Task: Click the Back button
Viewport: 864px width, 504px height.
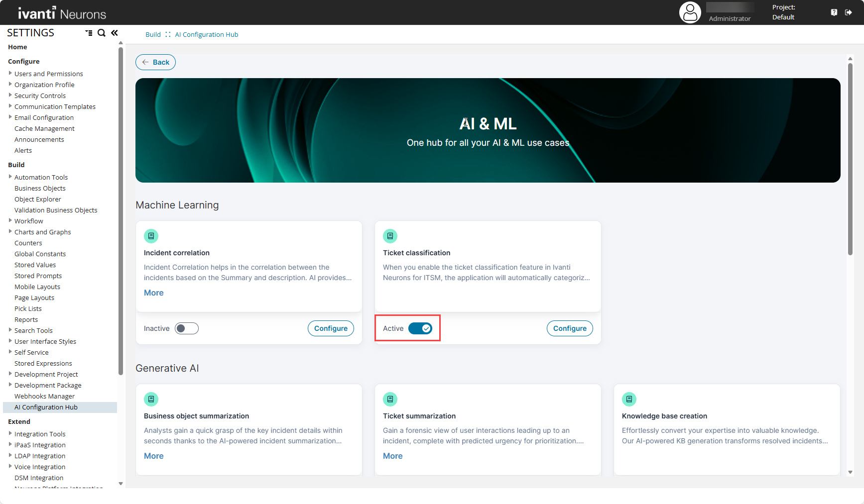Action: [155, 62]
